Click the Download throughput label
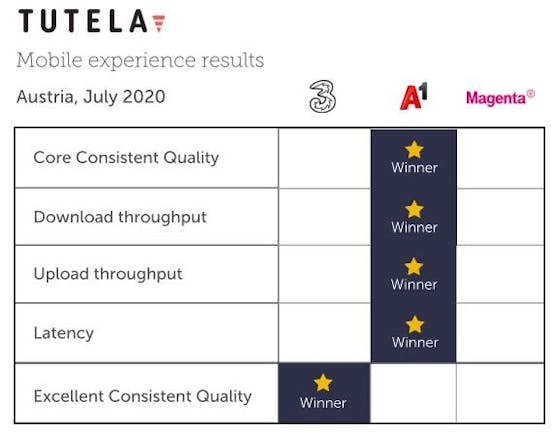The width and height of the screenshot is (558, 437). click(x=120, y=217)
